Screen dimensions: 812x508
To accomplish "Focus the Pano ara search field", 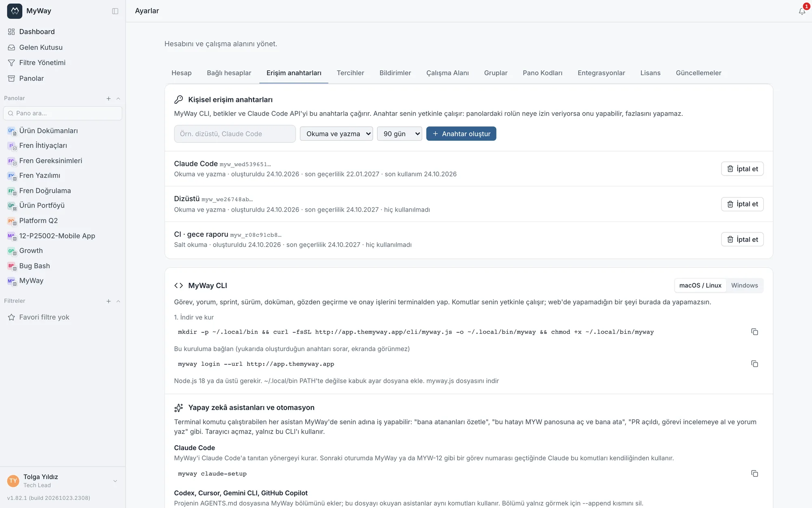I will pos(63,113).
